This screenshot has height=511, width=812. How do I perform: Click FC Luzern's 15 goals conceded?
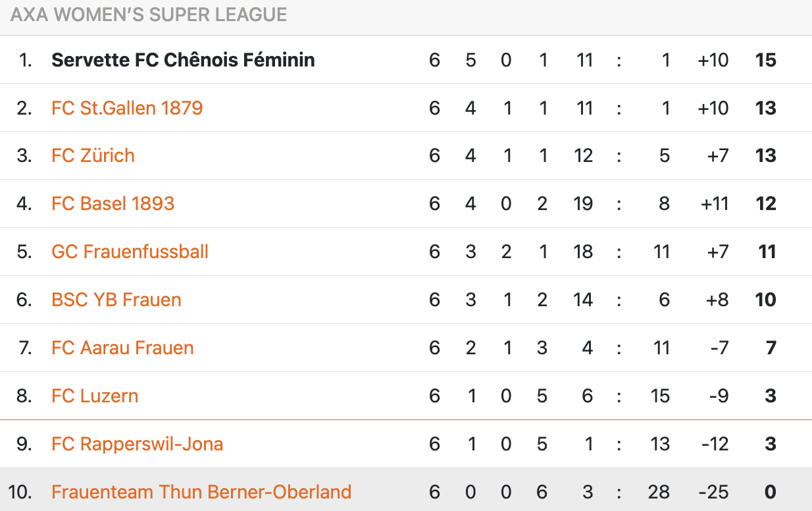(660, 396)
